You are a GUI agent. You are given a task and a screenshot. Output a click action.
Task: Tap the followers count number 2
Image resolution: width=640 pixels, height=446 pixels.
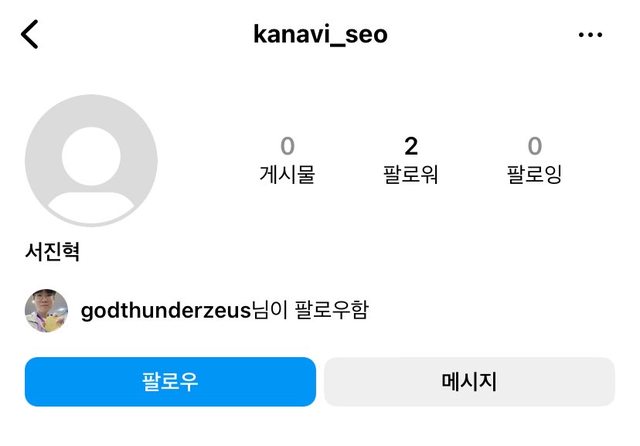(x=411, y=147)
